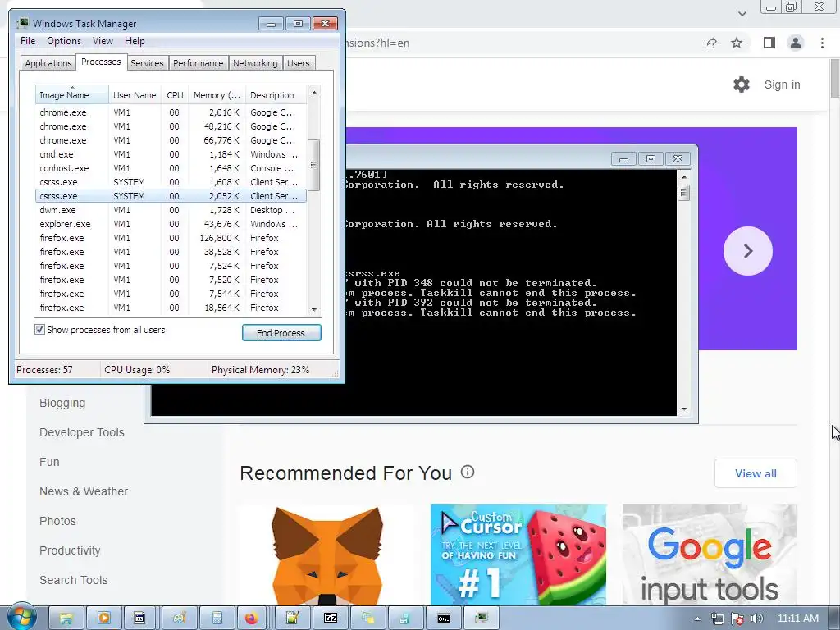Toggle Show processes from all users checkbox
Viewport: 840px width, 630px height.
(x=39, y=330)
